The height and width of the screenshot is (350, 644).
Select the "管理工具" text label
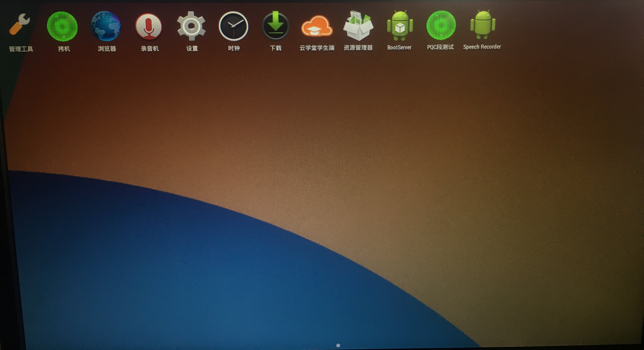coord(21,49)
